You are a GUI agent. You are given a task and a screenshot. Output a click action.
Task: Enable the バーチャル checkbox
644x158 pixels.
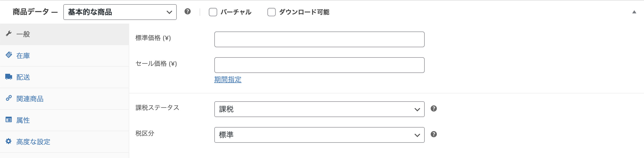213,12
